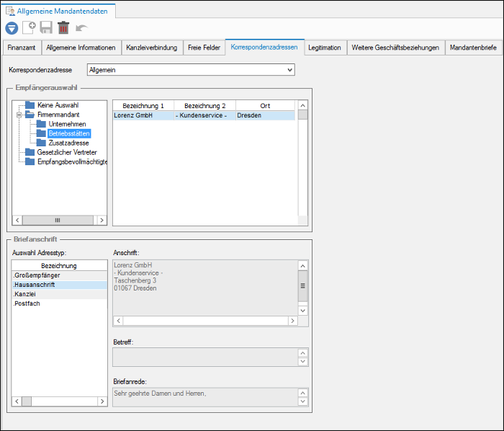Switch to the Mandantenbriefe tab
Image resolution: width=504 pixels, height=431 pixels.
pos(473,48)
